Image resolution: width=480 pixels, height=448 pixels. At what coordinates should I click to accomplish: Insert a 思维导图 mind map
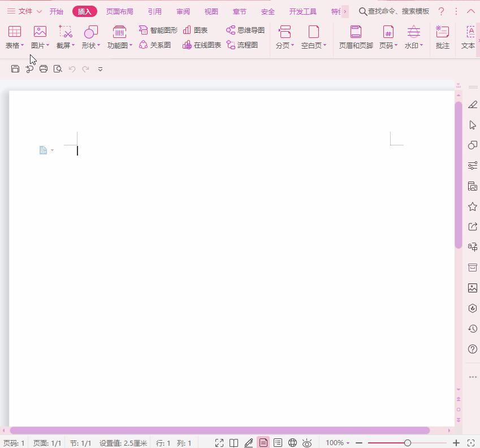pos(245,31)
